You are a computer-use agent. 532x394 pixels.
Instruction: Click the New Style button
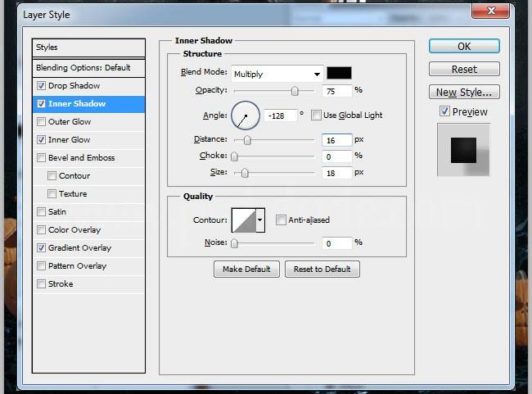tap(464, 93)
